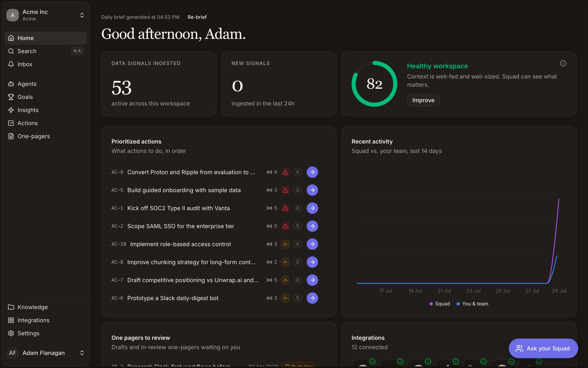
Task: Click the AF user avatar
Action: (x=13, y=353)
